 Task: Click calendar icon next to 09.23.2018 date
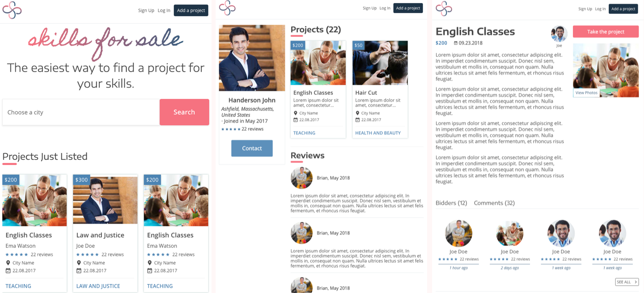[455, 43]
